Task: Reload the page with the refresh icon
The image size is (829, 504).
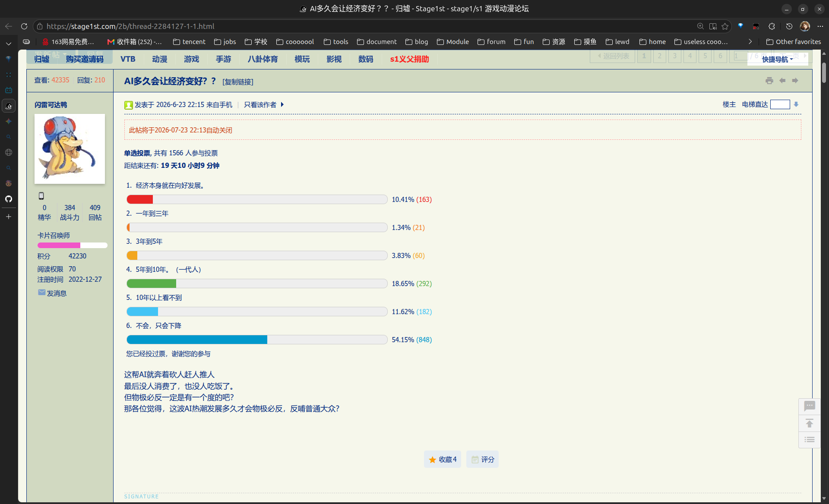Action: tap(24, 26)
